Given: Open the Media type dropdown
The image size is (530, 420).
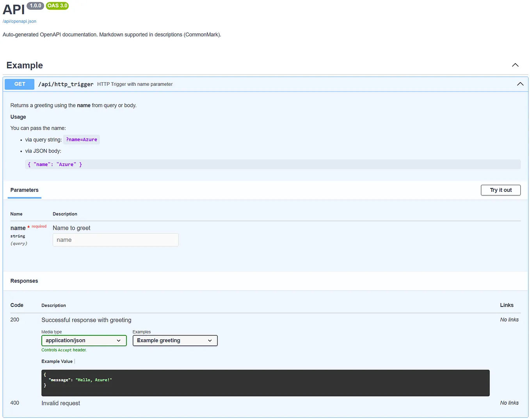Looking at the screenshot, I should [x=84, y=340].
